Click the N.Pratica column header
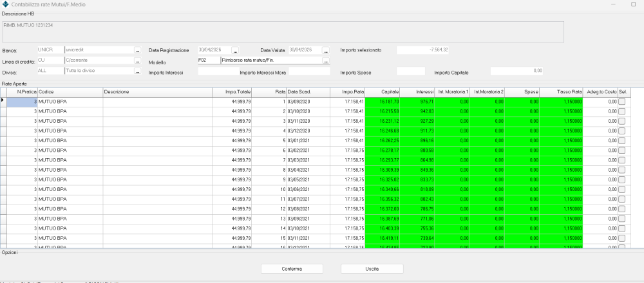 tap(22, 92)
